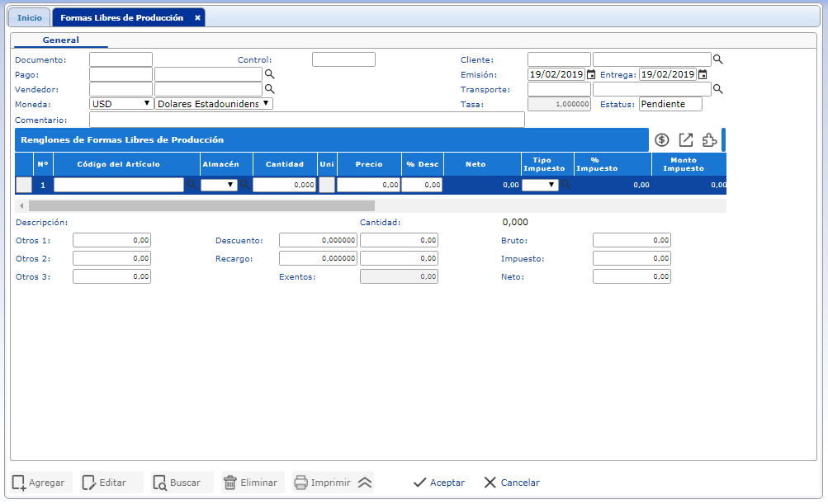Open the Entrega date calendar picker
The width and height of the screenshot is (828, 504).
point(703,74)
